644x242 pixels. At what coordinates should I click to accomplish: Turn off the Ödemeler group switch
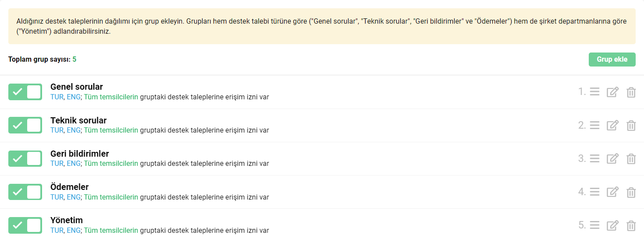(25, 192)
